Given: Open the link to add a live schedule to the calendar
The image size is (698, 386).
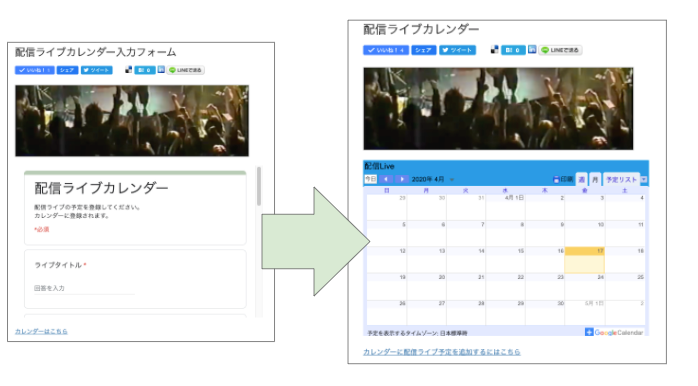Looking at the screenshot, I should 442,352.
